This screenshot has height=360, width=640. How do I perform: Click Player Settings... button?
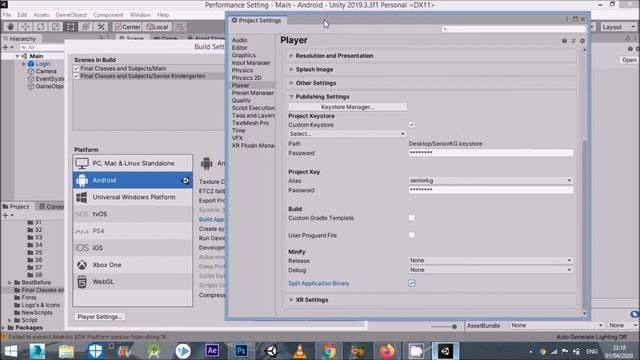(x=100, y=317)
